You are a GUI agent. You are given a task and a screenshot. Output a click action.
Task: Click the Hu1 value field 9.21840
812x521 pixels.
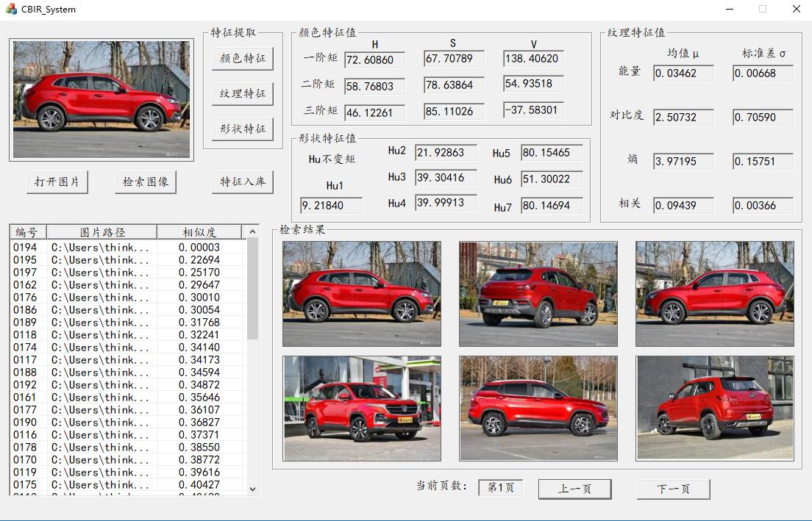(x=332, y=206)
